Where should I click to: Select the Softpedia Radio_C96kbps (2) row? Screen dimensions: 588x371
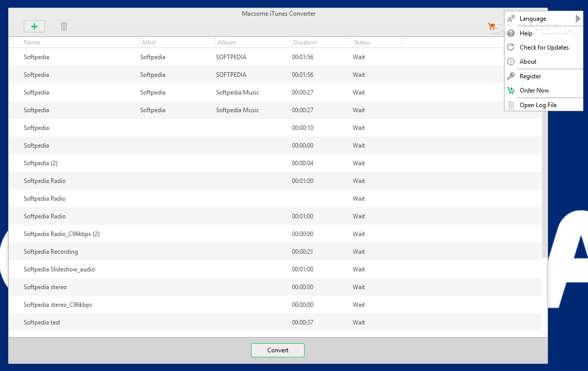[x=275, y=234]
